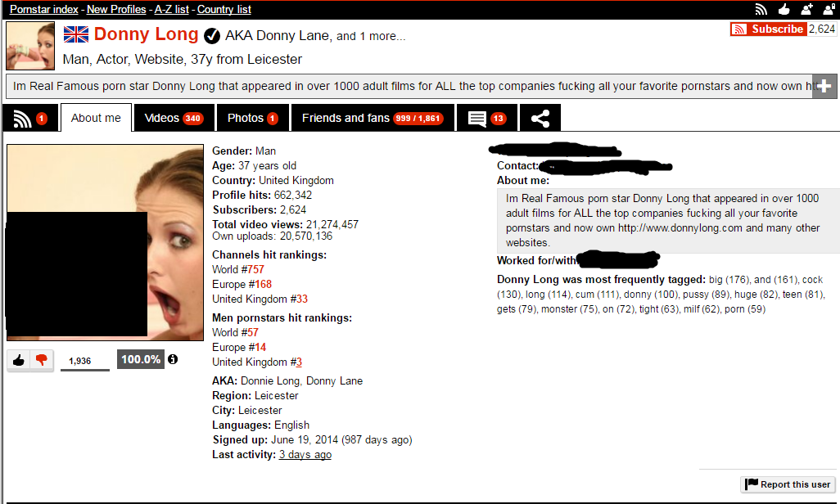
Task: Click the "Subscribers: 2,624" line
Action: pos(260,210)
